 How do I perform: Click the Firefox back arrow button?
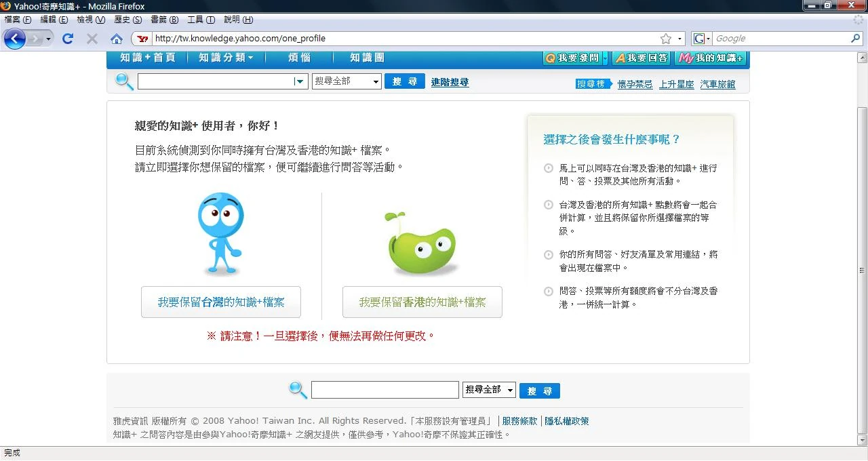[14, 39]
